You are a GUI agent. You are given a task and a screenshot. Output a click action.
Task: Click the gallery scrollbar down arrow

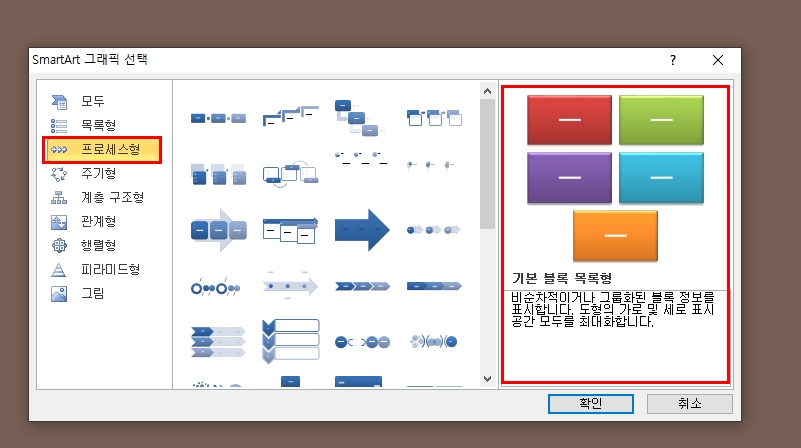pos(487,379)
